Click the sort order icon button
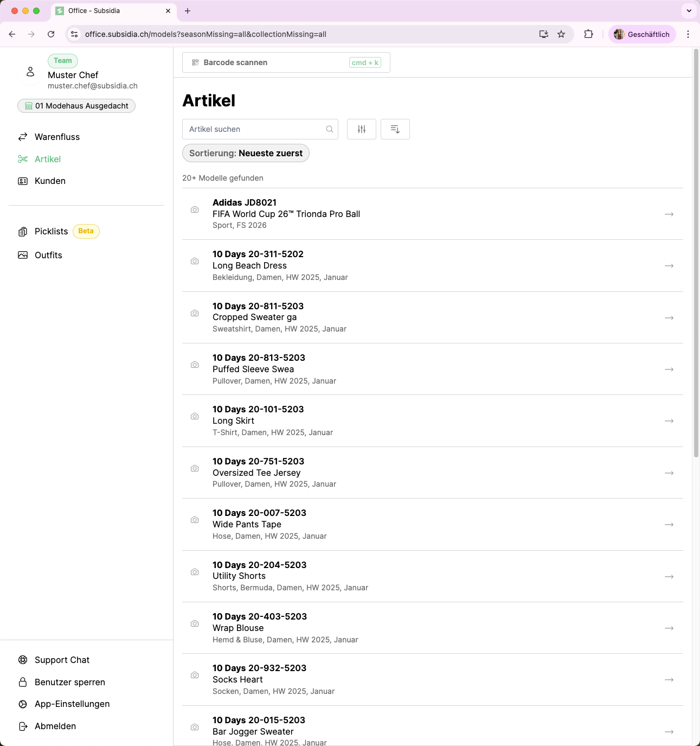The width and height of the screenshot is (700, 746). click(x=395, y=129)
